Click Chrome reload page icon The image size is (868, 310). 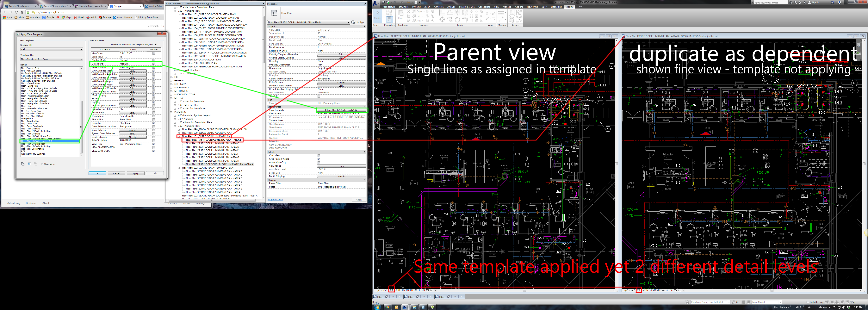(x=16, y=12)
